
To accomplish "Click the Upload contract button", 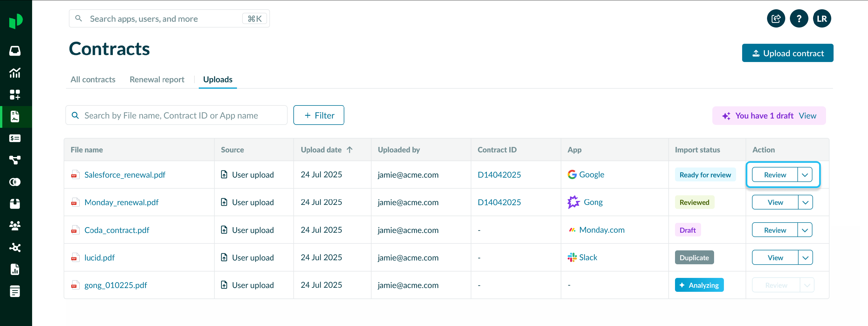I will [787, 53].
